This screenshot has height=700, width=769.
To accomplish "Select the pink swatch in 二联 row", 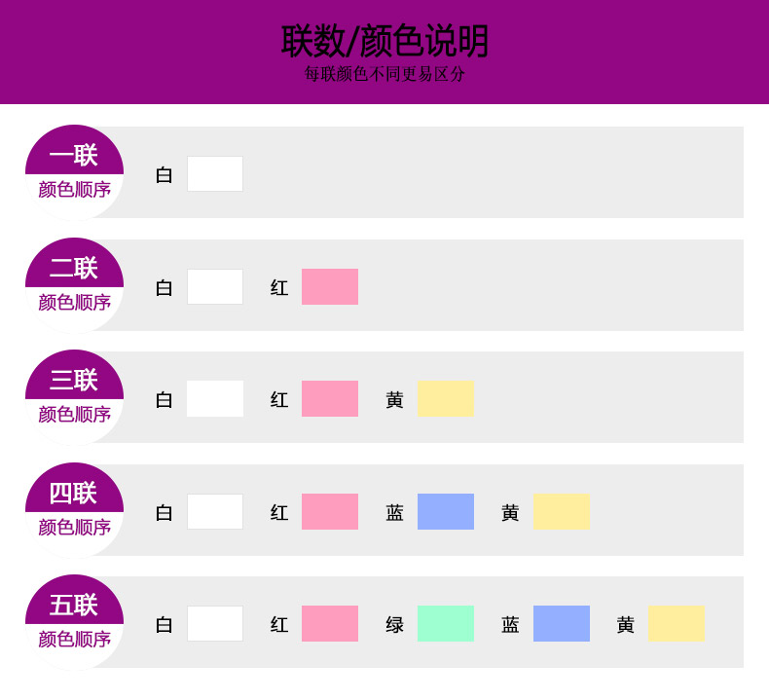I will point(330,287).
